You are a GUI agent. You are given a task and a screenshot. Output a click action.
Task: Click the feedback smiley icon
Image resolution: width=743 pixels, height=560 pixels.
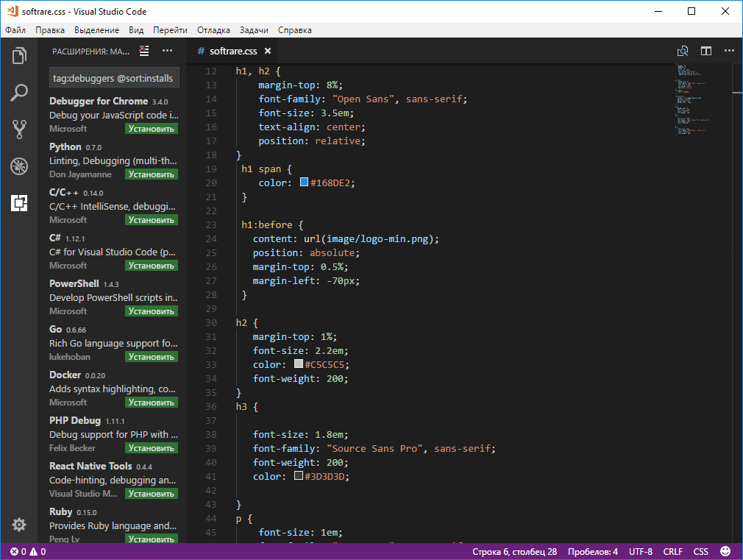tap(725, 551)
